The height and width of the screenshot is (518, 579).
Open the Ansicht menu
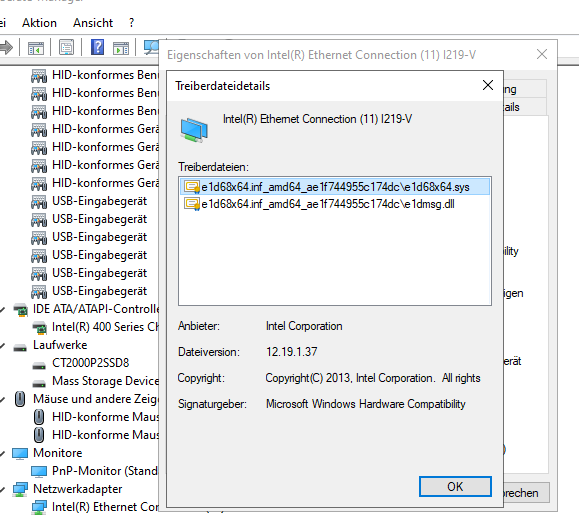(x=93, y=23)
